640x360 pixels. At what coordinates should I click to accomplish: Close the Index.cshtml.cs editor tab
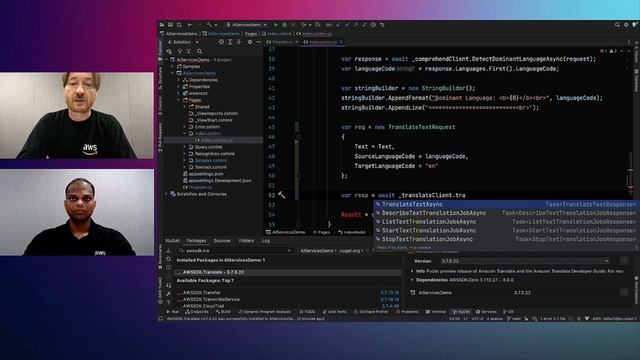click(x=341, y=42)
